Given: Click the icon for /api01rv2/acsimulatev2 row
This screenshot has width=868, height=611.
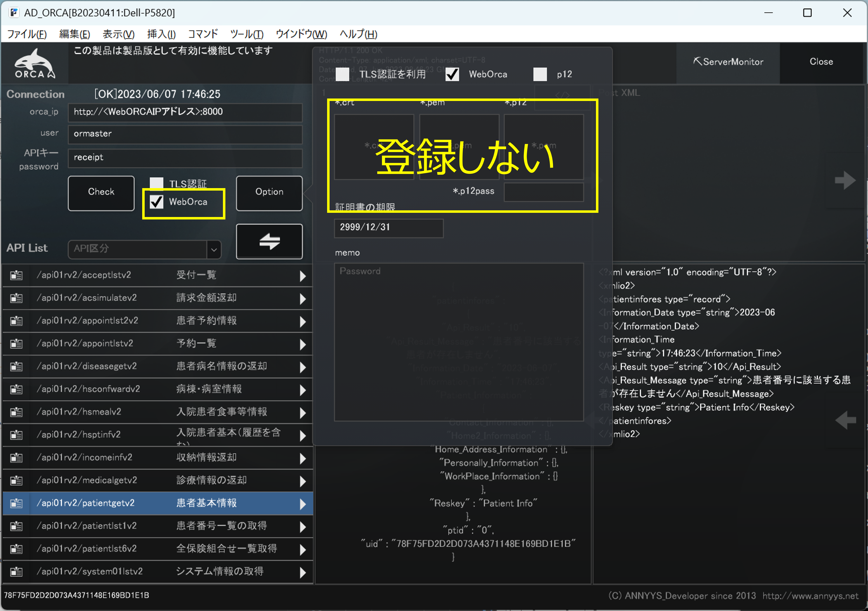Looking at the screenshot, I should click(x=16, y=298).
